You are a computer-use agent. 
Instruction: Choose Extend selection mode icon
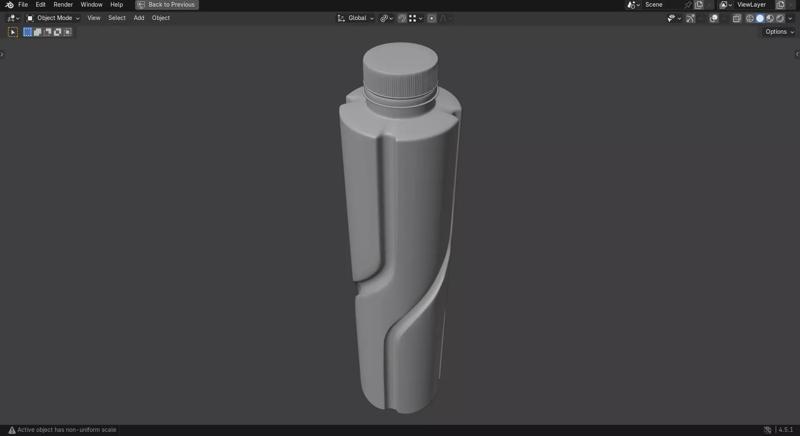(x=37, y=32)
